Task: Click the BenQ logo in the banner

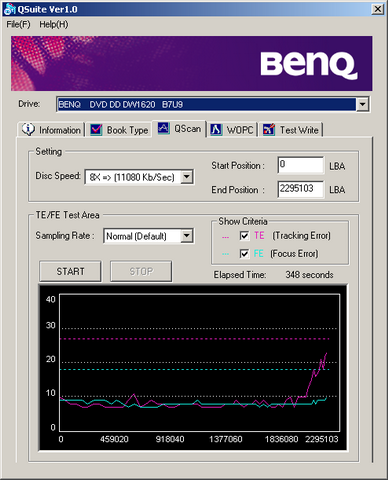Action: point(309,65)
